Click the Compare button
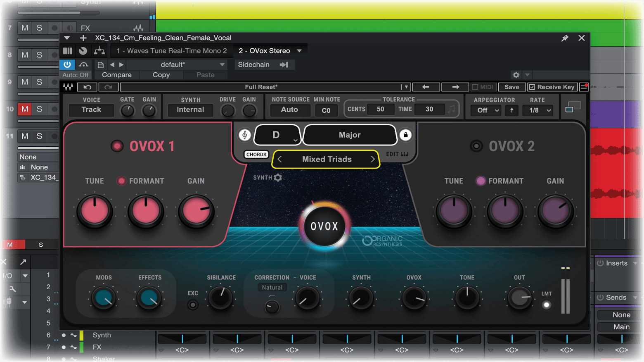Viewport: 644px width, 362px height. click(x=117, y=75)
